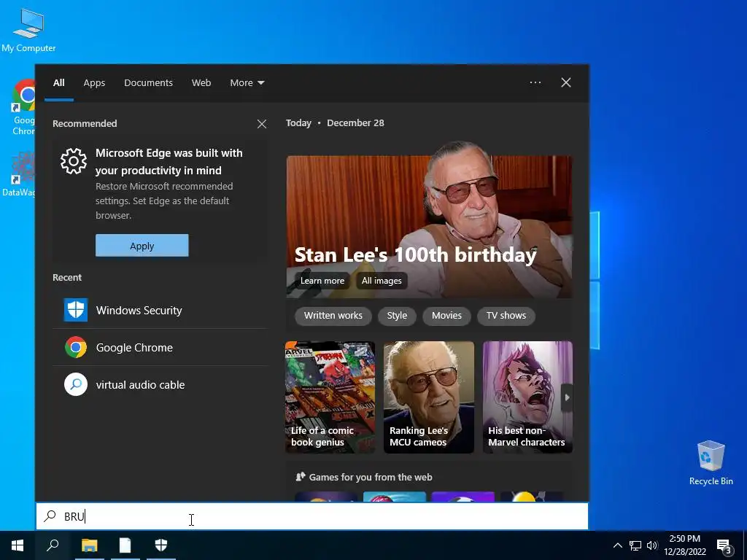Open His best non-Marvel characters card

coord(527,397)
